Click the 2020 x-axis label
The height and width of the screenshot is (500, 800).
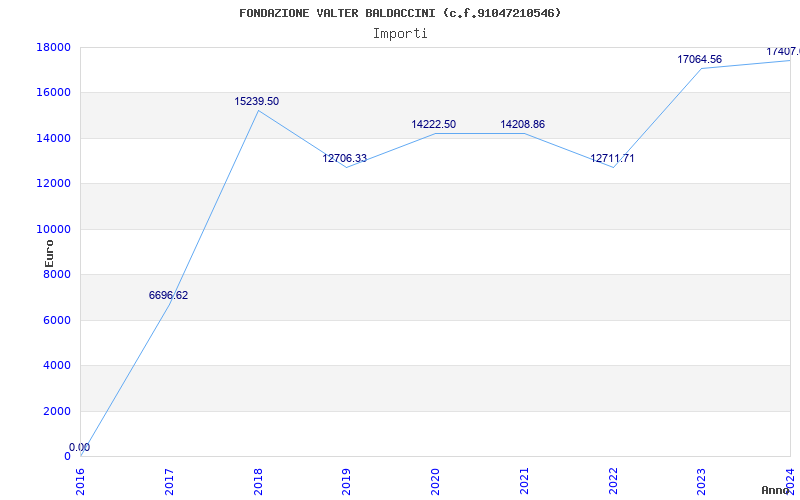pos(435,481)
